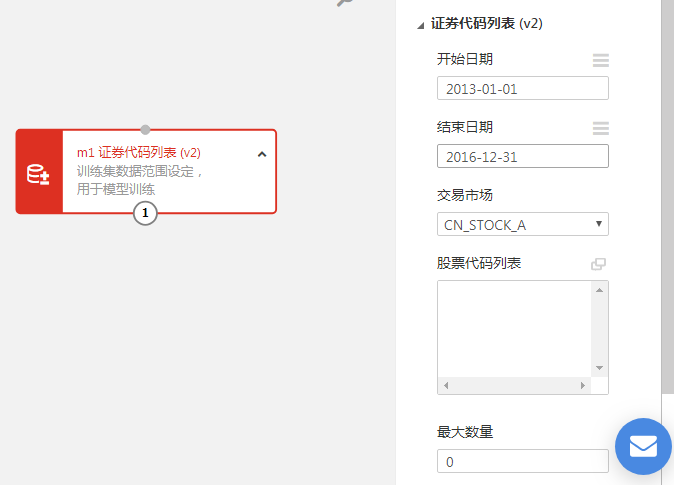Click the 结束日期 field showing 2016-12-31
The width and height of the screenshot is (674, 485).
pos(523,156)
